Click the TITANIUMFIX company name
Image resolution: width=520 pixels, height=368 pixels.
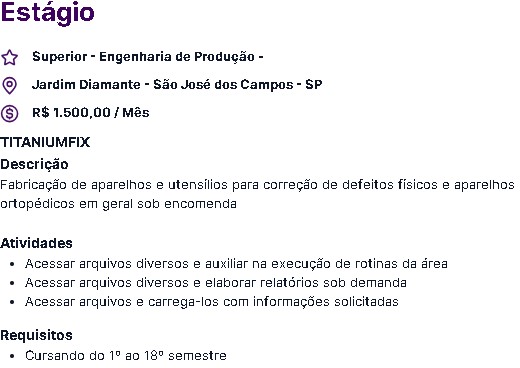[x=45, y=142]
